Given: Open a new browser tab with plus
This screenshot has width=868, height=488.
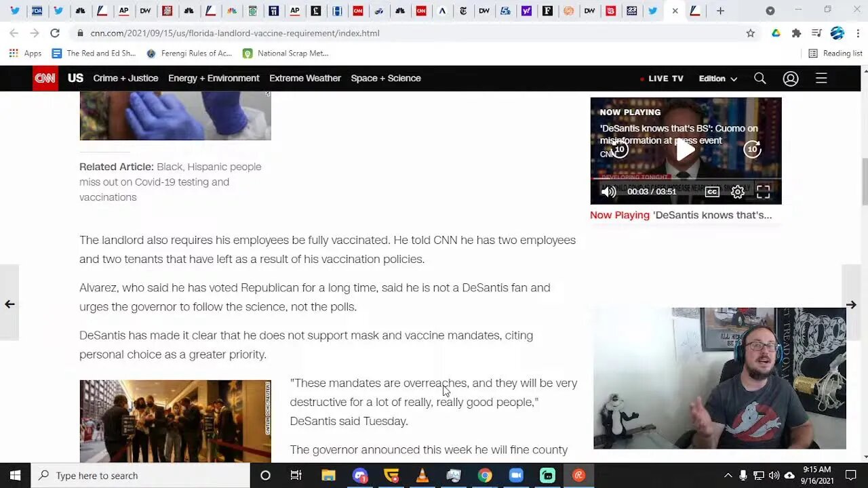Looking at the screenshot, I should (x=720, y=11).
